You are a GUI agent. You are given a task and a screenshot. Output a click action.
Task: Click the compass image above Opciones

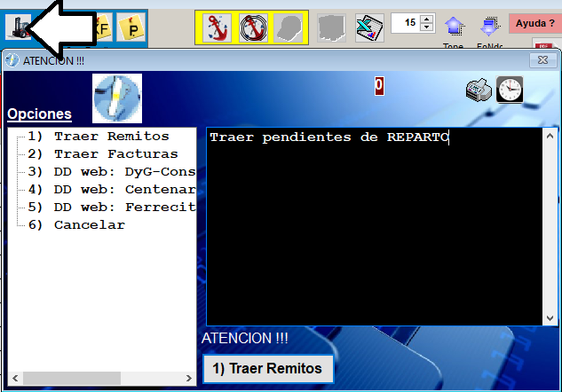pos(117,96)
